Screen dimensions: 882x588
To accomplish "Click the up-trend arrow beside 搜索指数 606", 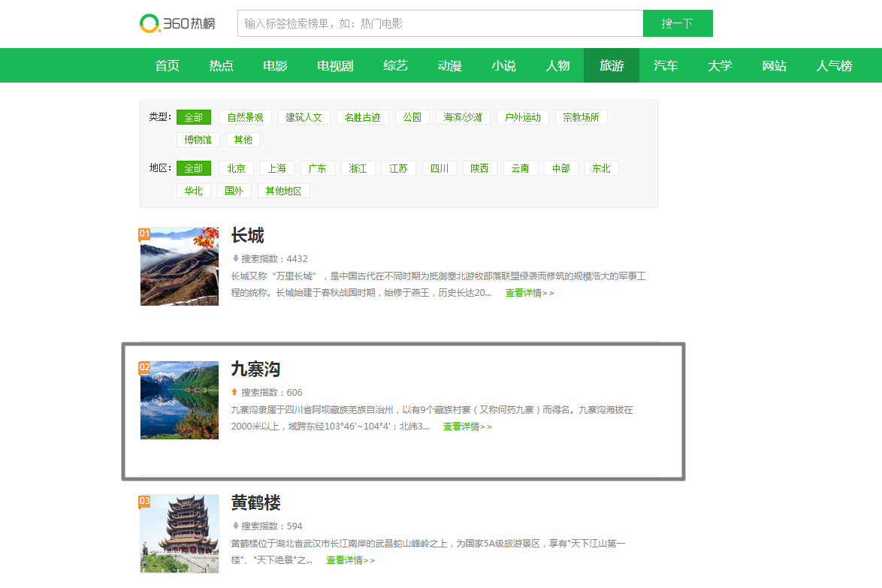I will 234,392.
